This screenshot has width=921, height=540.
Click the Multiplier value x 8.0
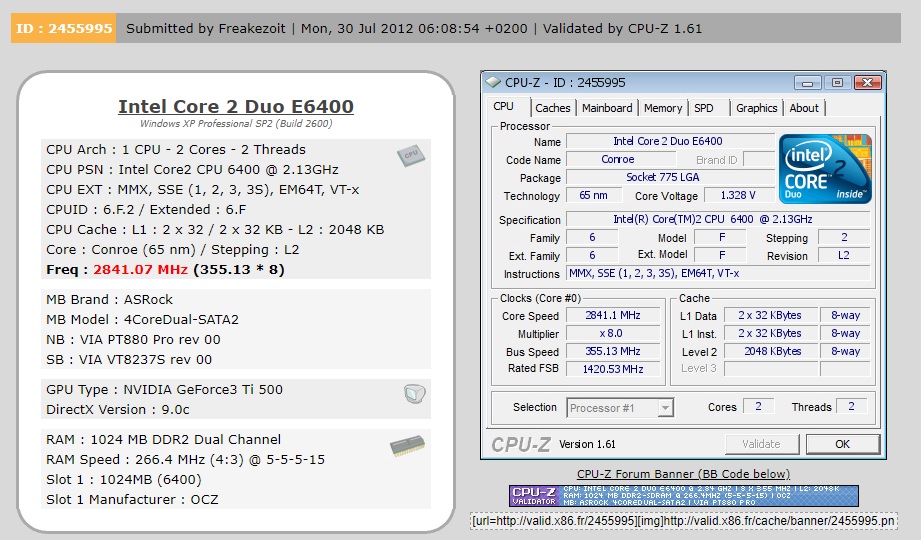pyautogui.click(x=611, y=333)
